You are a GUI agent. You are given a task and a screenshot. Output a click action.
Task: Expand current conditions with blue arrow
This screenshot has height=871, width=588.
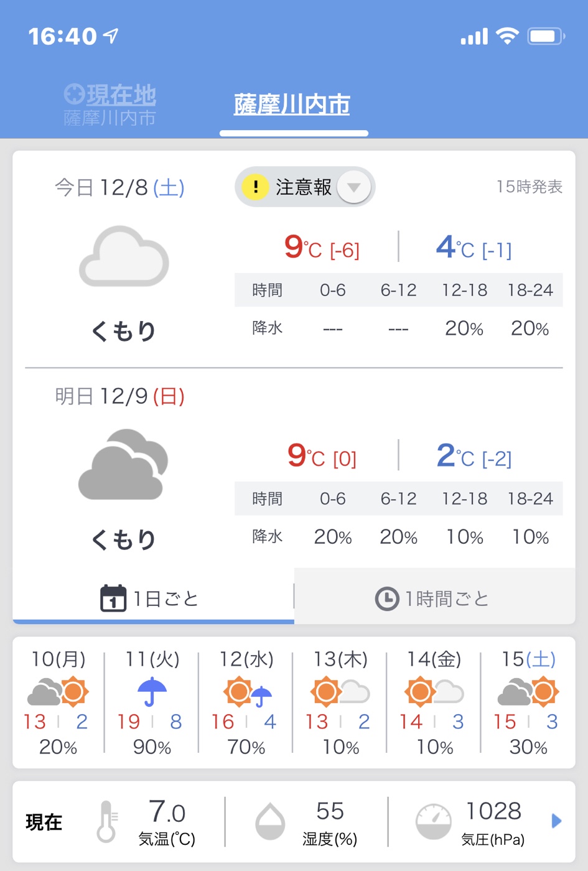(556, 821)
